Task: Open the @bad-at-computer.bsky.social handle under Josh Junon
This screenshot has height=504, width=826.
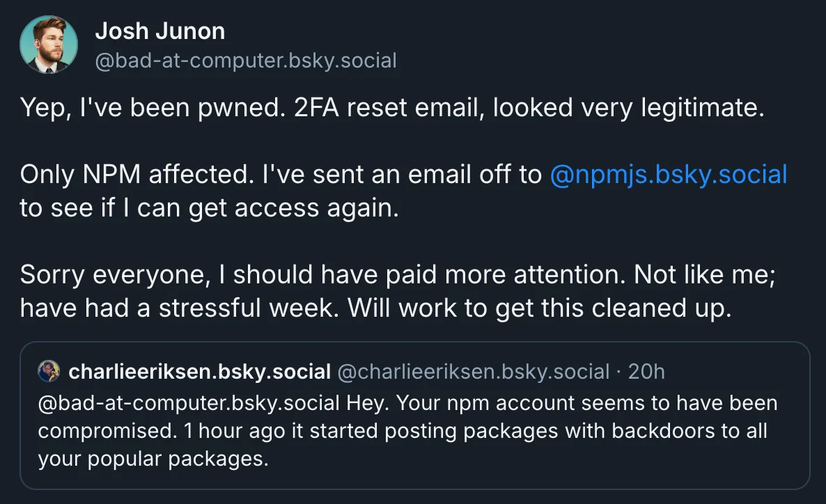Action: (x=246, y=61)
